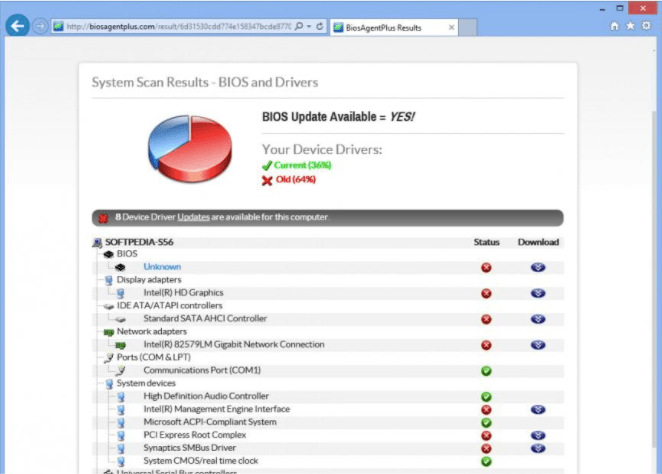Click green status for Communications Port COM1

pos(486,371)
